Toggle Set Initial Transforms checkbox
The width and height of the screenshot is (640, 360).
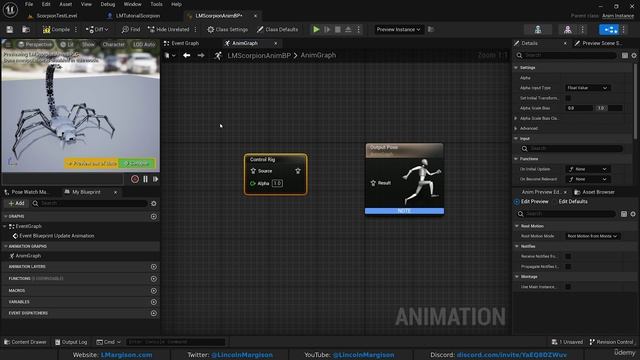click(x=568, y=98)
